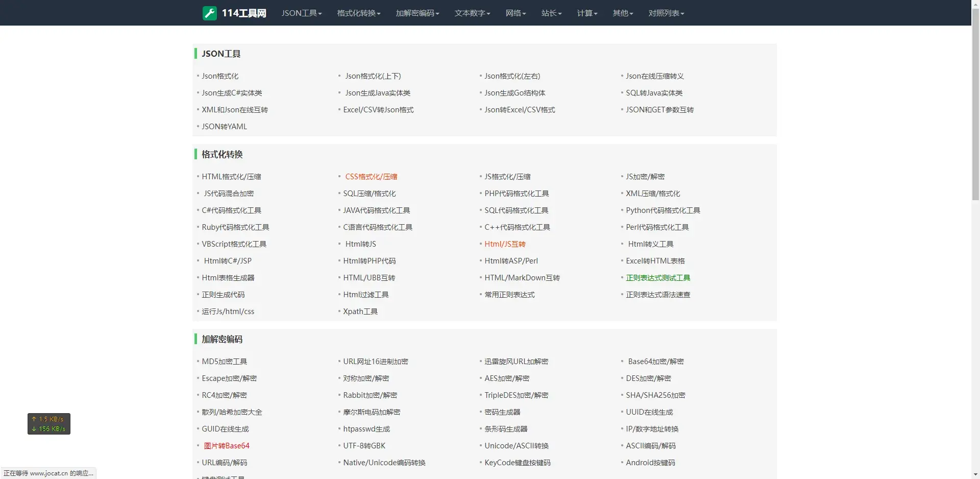Open XML和Json在线互转 link
The width and height of the screenshot is (980, 479).
click(x=235, y=110)
